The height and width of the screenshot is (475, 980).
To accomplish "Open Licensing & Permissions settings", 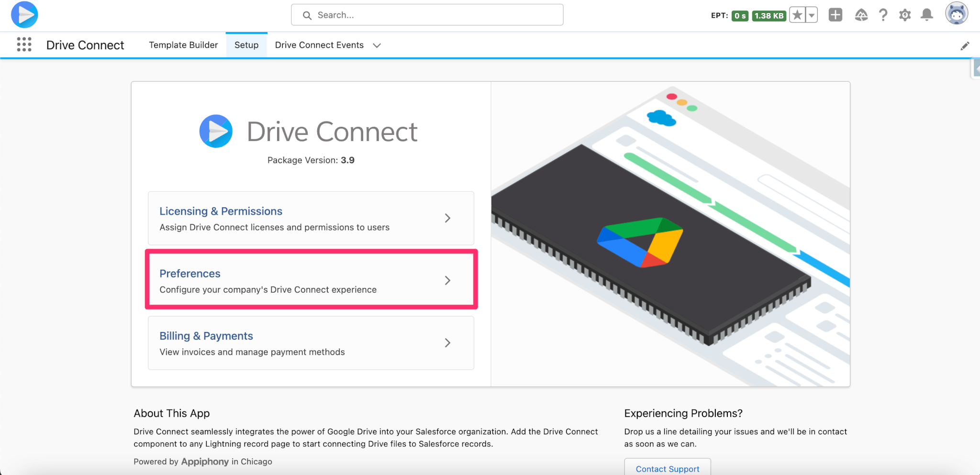I will [x=311, y=218].
